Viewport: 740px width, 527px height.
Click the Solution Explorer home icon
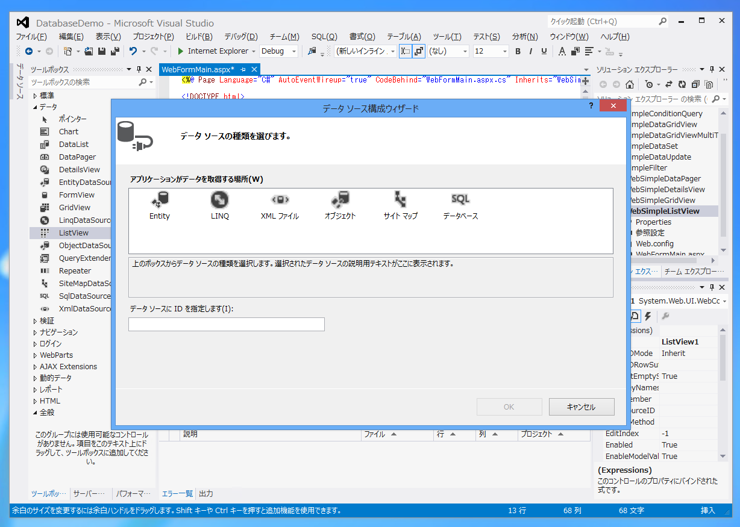point(630,84)
